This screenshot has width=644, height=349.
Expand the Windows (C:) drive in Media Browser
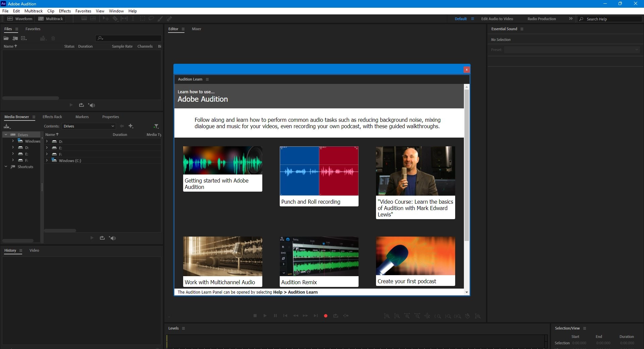47,160
